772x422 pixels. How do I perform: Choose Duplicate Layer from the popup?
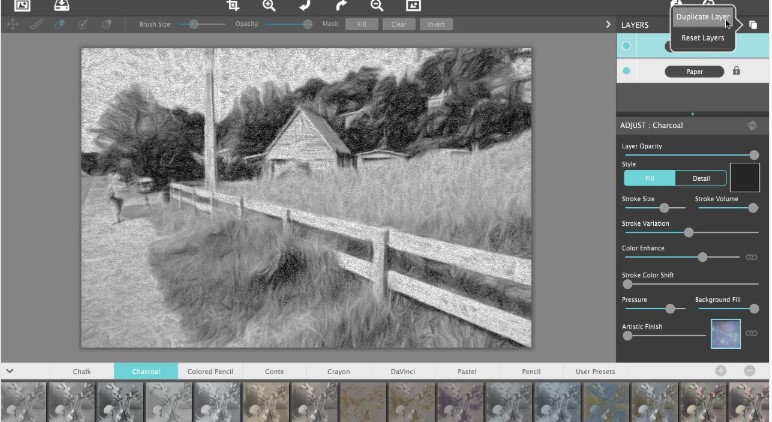pyautogui.click(x=702, y=17)
